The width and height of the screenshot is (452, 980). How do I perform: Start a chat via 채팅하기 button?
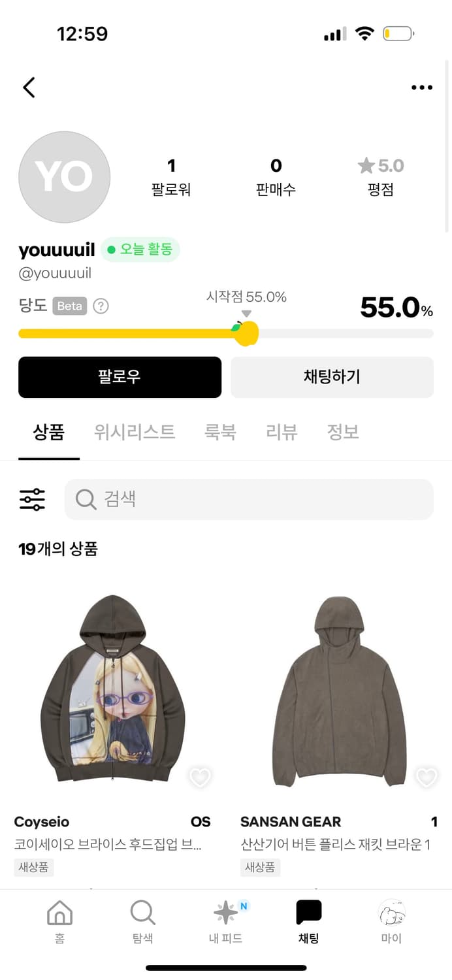332,377
